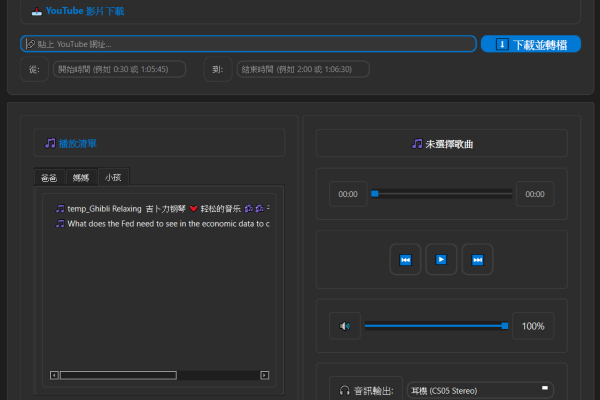
Task: Click the scrollbar right arrow in playlist
Action: click(264, 375)
